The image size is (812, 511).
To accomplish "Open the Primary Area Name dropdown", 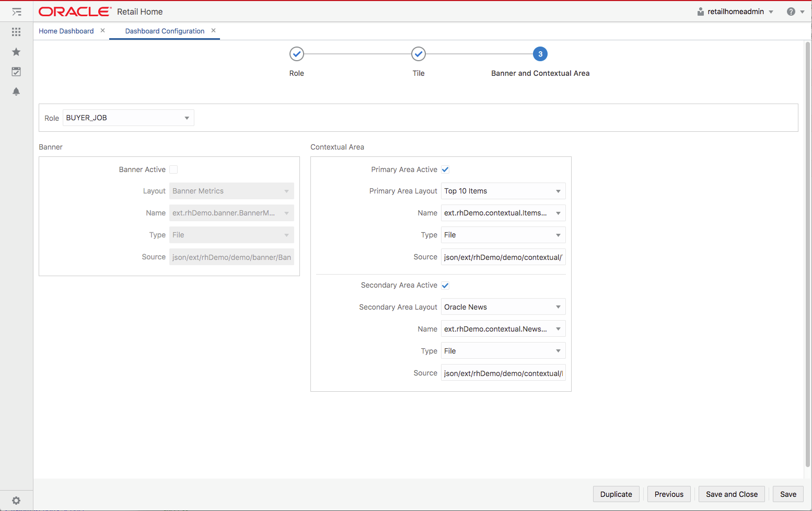I will coord(503,213).
